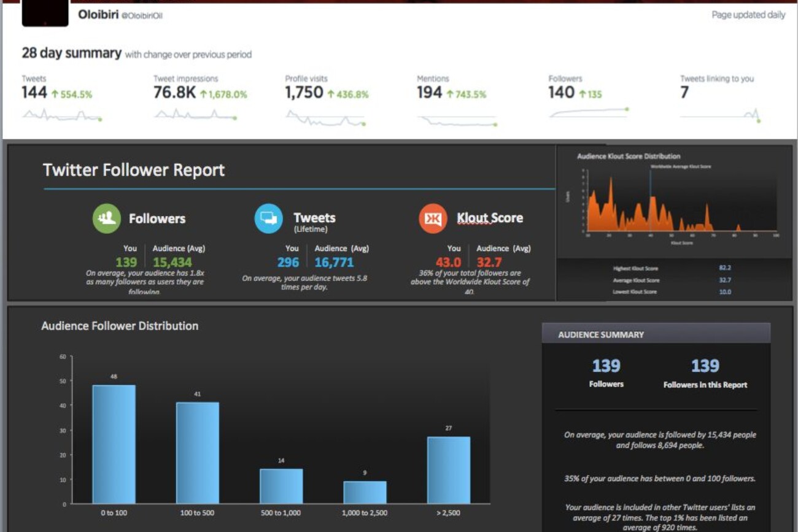Select the 100 to 500 bar
The image size is (798, 532).
198,453
